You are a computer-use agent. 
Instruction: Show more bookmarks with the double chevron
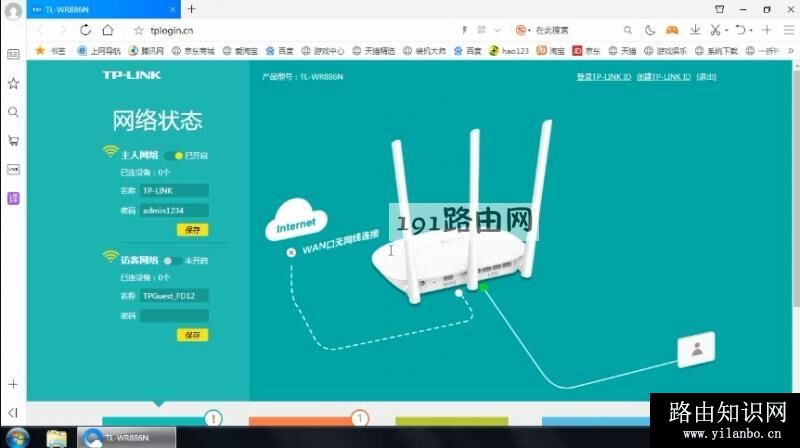pyautogui.click(x=790, y=51)
